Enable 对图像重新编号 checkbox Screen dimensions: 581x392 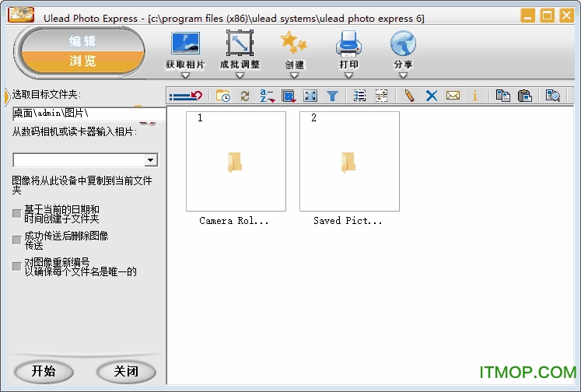16,267
